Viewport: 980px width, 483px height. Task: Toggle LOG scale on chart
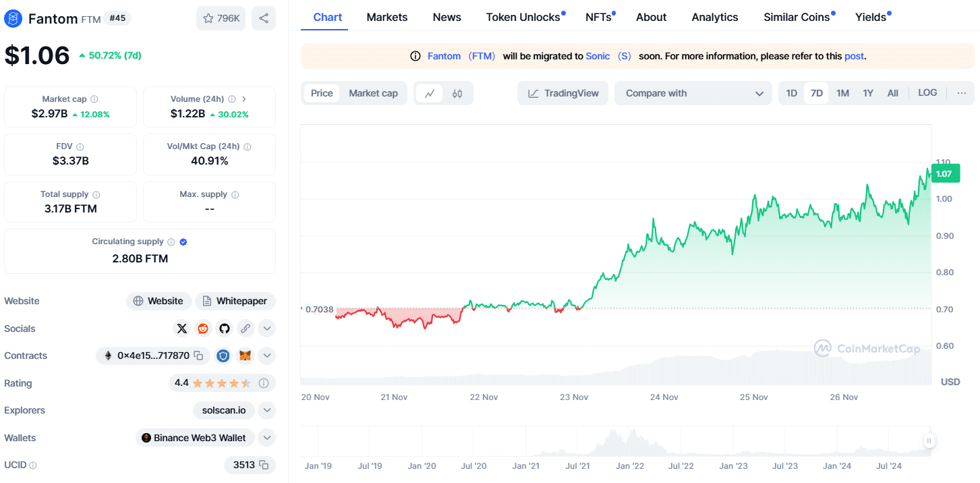[x=927, y=93]
